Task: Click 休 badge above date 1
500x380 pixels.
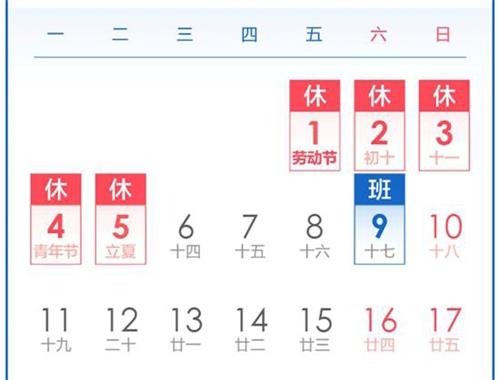Action: click(x=315, y=96)
